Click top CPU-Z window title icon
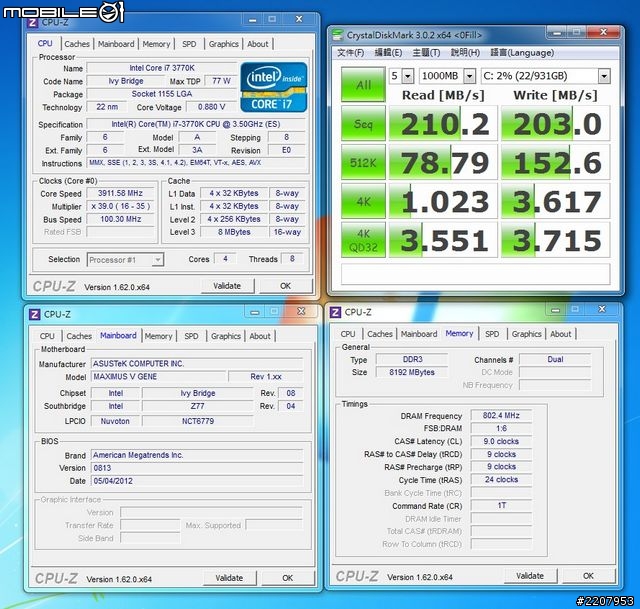Image resolution: width=640 pixels, height=609 pixels. pyautogui.click(x=33, y=22)
